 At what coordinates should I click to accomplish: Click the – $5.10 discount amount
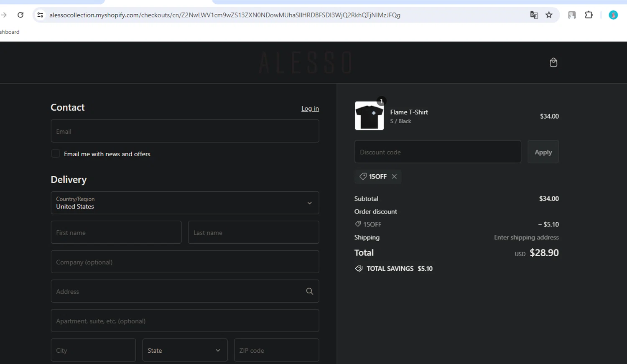tap(548, 224)
